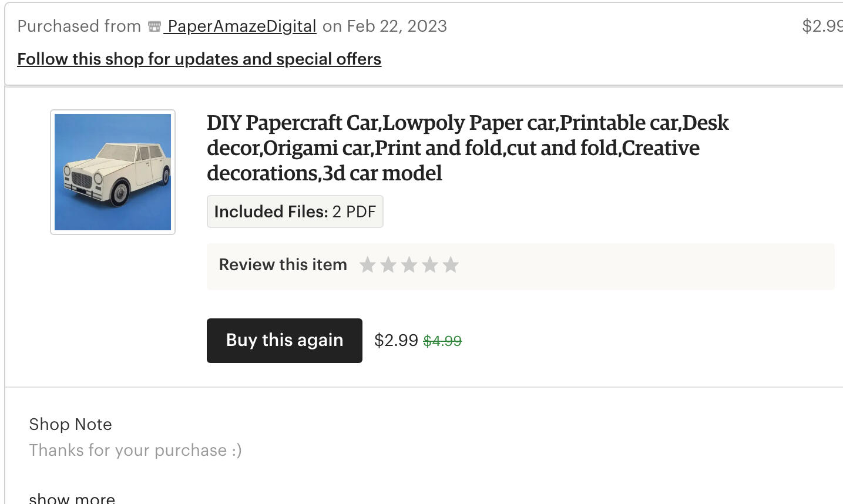Viewport: 843px width, 504px height.
Task: Rate the item one star
Action: tap(368, 265)
